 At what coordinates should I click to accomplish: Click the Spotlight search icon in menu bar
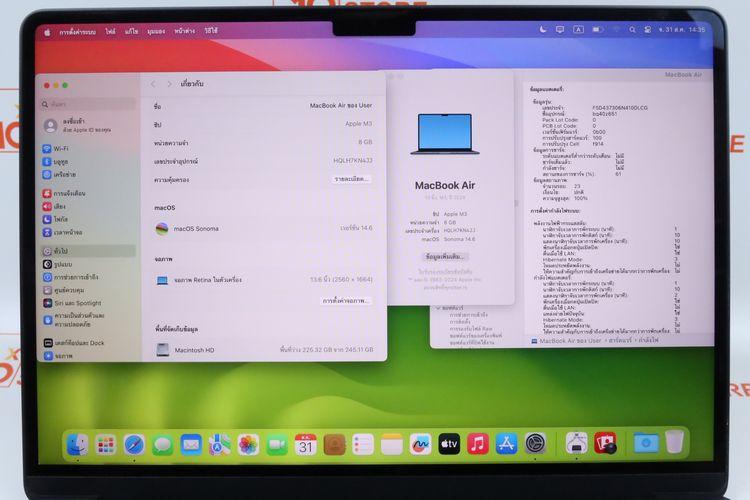632,30
